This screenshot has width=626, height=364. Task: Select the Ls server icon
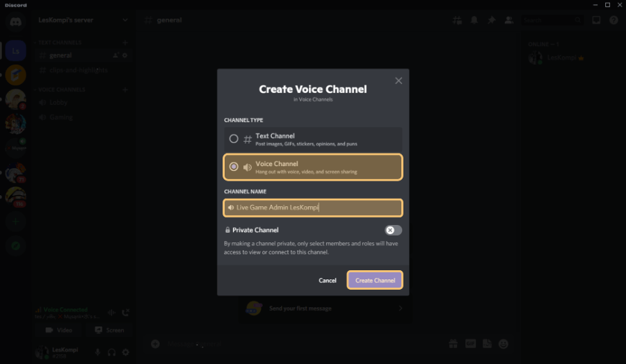pos(15,51)
